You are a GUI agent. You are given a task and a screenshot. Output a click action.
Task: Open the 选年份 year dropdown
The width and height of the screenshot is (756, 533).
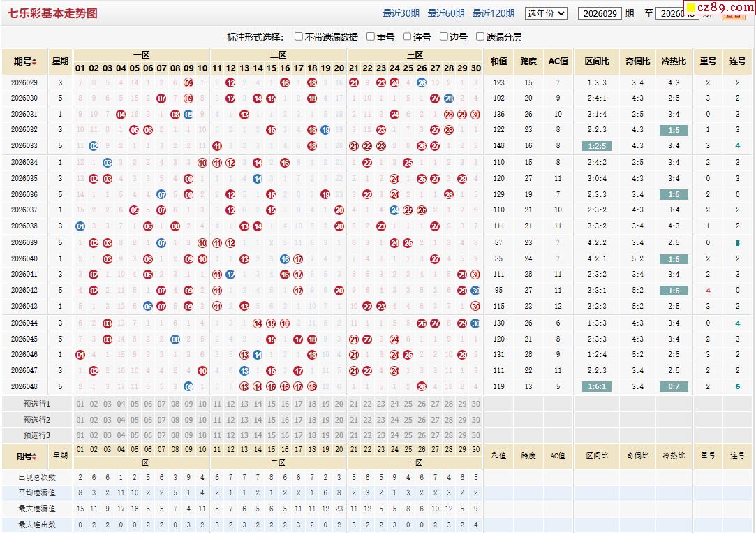[546, 13]
